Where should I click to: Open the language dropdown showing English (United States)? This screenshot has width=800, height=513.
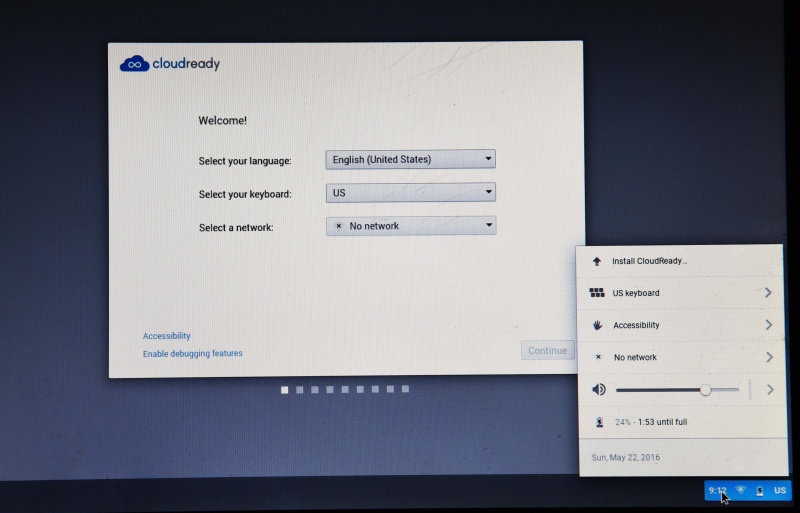[x=410, y=159]
